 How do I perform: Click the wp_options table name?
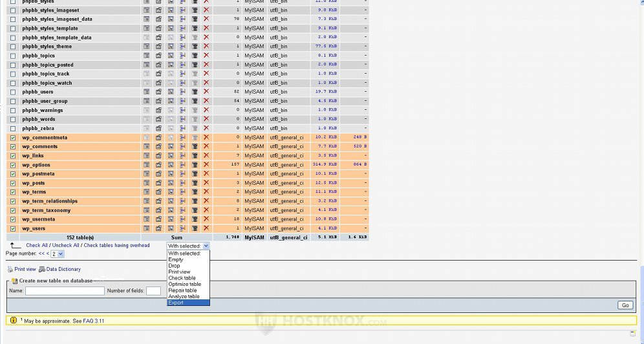(36, 165)
